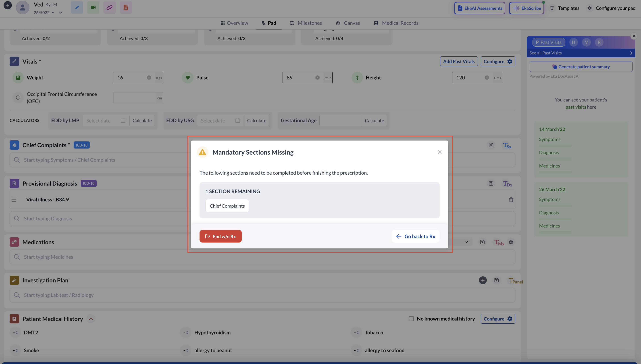Click the End w/o Rx button
The image size is (641, 364).
(x=220, y=236)
